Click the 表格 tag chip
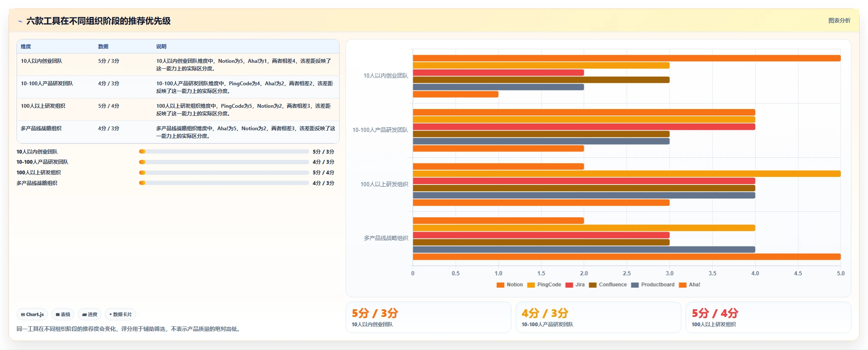Image resolution: width=868 pixels, height=350 pixels. click(63, 314)
